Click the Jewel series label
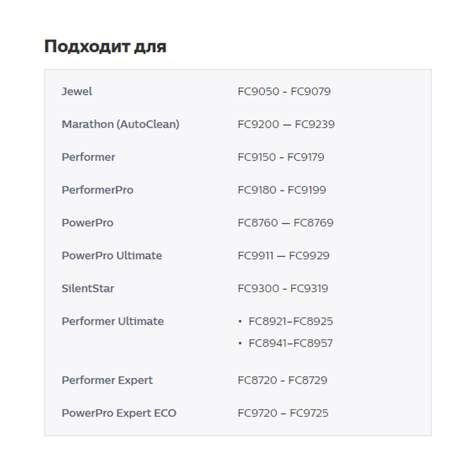This screenshot has height=476, width=476. point(77,91)
